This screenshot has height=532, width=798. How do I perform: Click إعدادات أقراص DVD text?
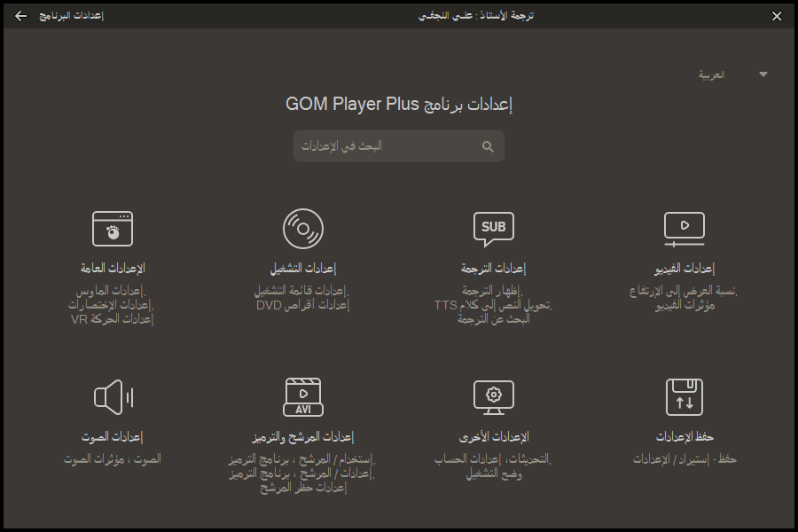303,305
